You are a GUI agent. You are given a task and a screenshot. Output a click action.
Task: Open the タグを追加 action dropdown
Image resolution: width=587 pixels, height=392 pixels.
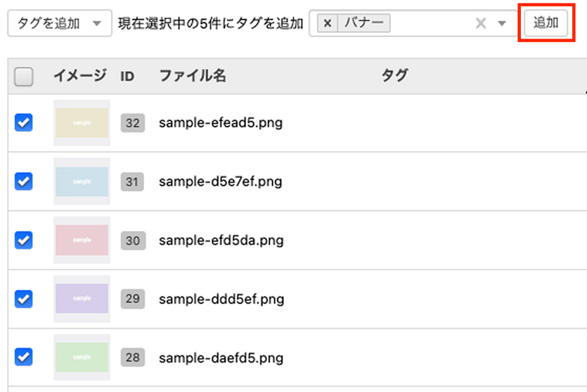pyautogui.click(x=60, y=23)
